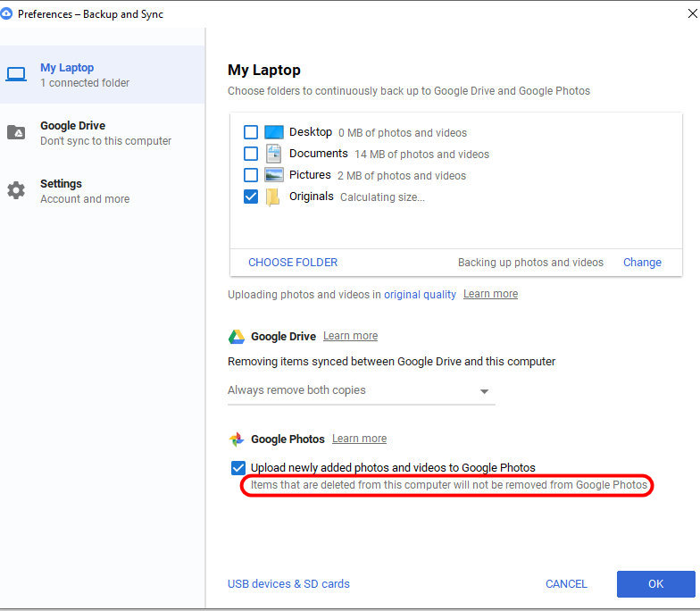Open Learn more next to Google Drive
This screenshot has width=700, height=611.
(350, 336)
